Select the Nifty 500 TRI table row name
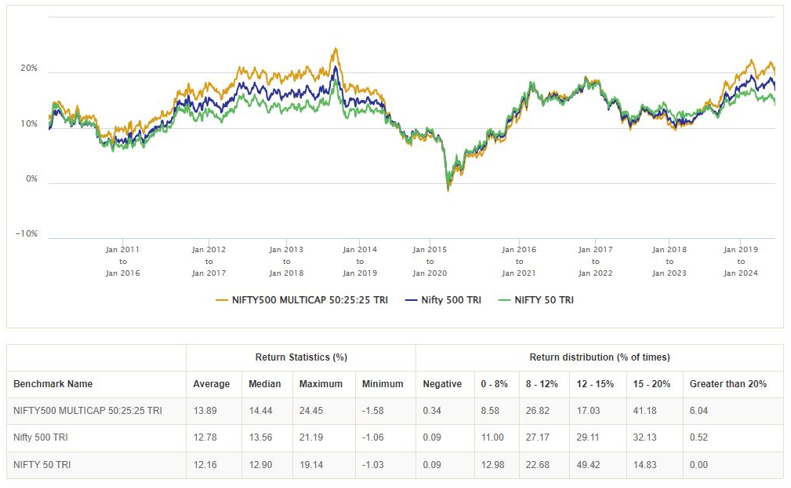 click(x=40, y=438)
